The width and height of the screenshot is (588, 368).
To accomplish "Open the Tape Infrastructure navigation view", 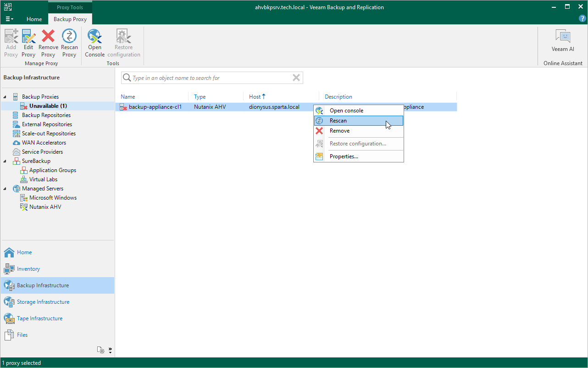I will 57,318.
